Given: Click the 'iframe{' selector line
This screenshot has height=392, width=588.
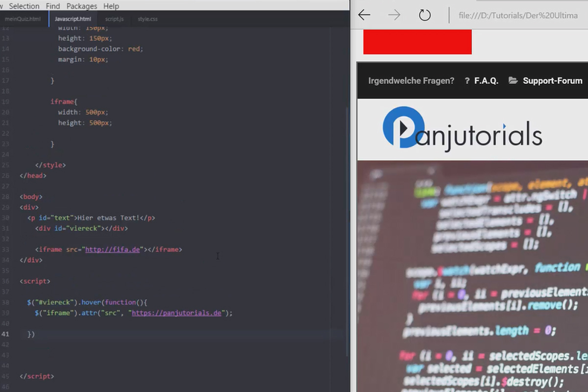Looking at the screenshot, I should (x=64, y=101).
